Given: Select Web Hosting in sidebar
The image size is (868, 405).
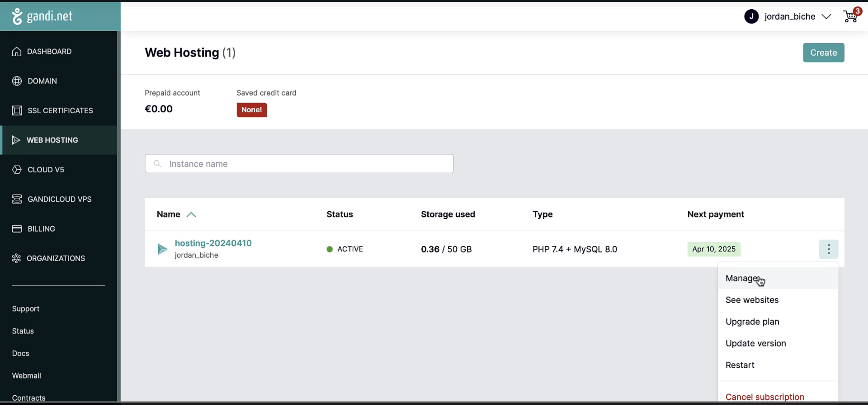Looking at the screenshot, I should (x=59, y=140).
